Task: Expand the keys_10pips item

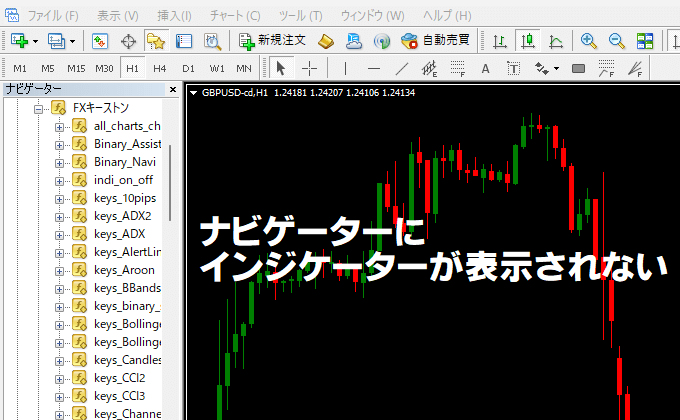Action: click(x=59, y=200)
